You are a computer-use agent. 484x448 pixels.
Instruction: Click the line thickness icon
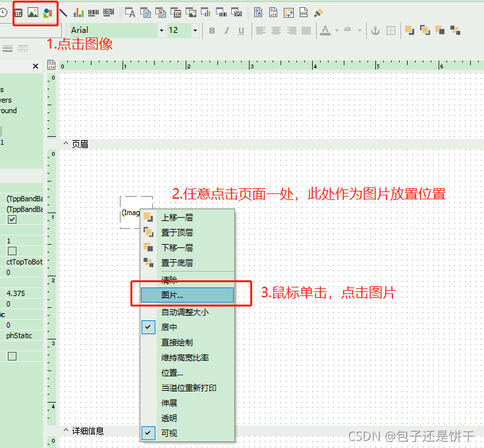point(7,49)
